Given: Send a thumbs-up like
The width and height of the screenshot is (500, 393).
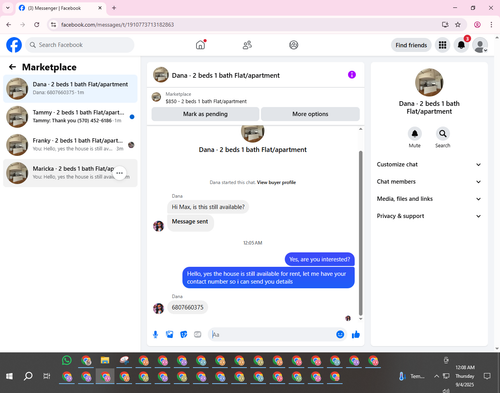Looking at the screenshot, I should [356, 334].
